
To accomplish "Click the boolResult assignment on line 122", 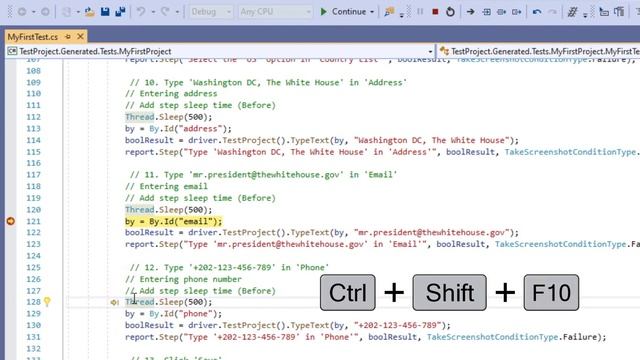I will coord(322,233).
